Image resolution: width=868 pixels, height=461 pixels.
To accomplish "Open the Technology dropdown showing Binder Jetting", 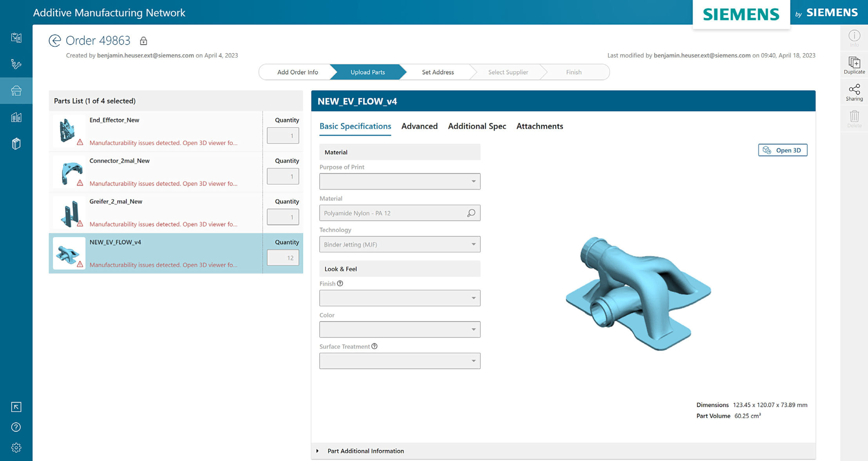I will coord(400,244).
